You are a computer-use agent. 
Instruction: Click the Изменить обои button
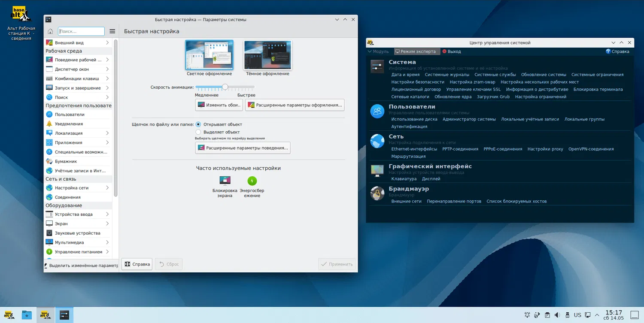coord(219,105)
